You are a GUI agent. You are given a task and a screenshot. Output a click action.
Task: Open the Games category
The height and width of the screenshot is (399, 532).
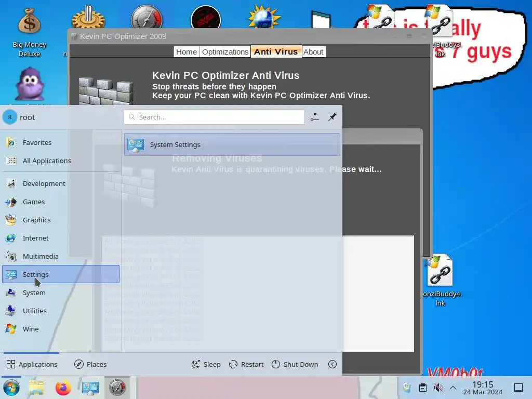(x=61, y=202)
